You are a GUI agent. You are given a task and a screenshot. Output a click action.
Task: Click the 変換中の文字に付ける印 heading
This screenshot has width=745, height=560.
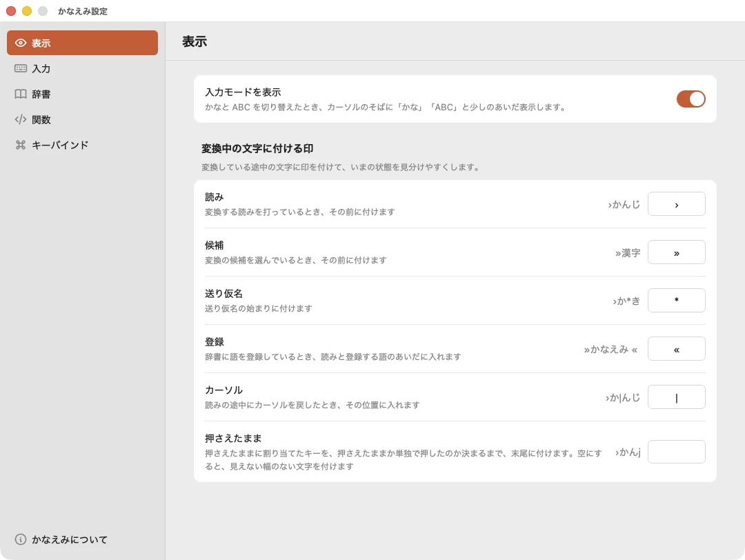(x=257, y=148)
